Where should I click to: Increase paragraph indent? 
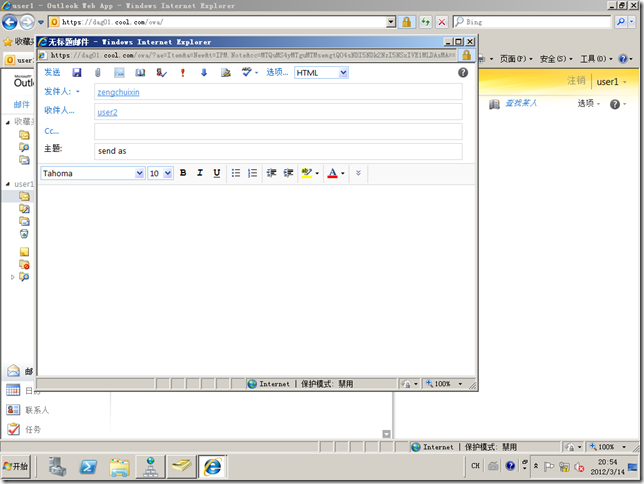[288, 173]
